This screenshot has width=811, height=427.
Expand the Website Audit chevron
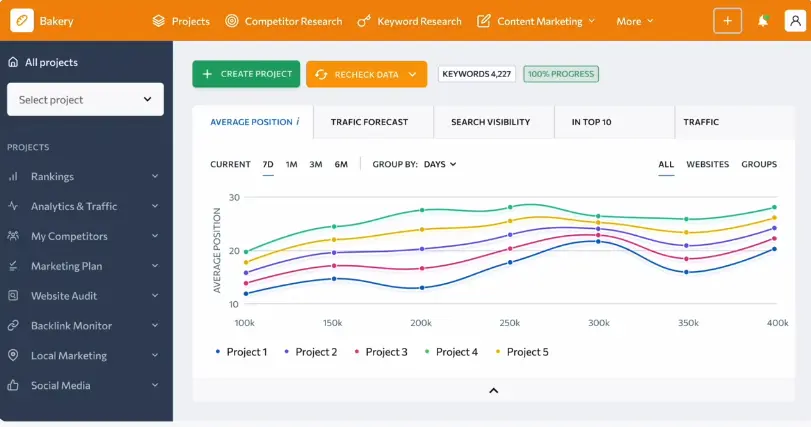[x=155, y=295]
